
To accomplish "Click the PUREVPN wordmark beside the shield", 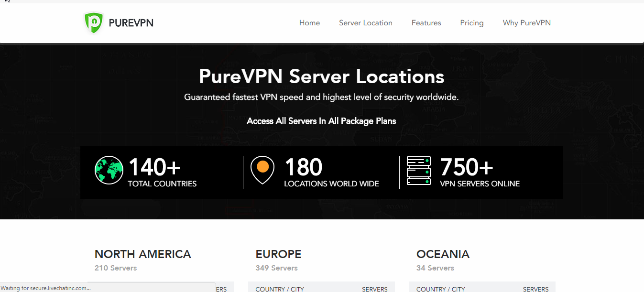I will (x=131, y=23).
